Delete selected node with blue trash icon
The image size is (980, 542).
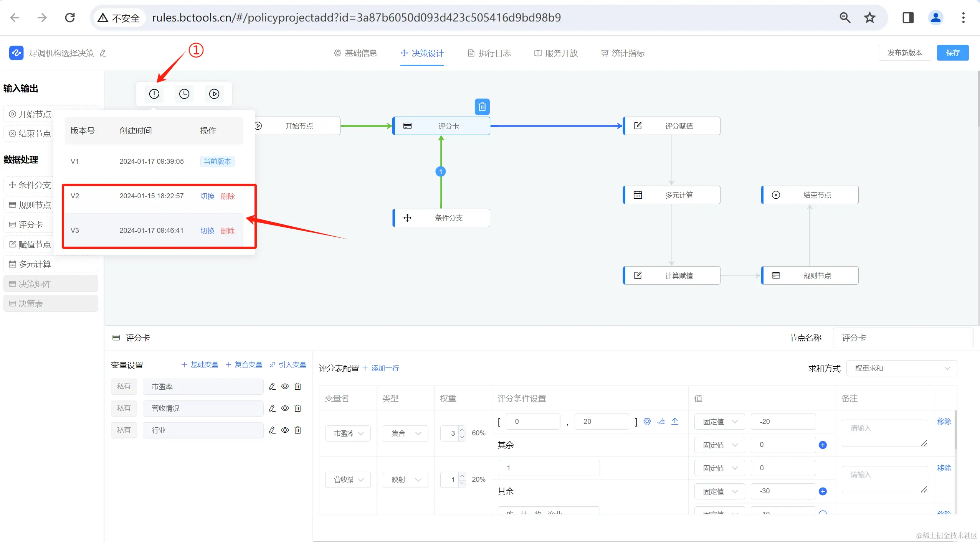click(x=482, y=107)
